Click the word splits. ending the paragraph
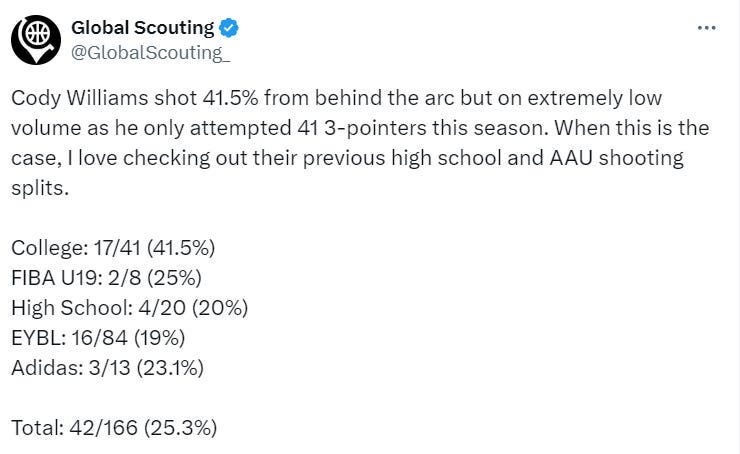The width and height of the screenshot is (740, 454). [x=40, y=188]
